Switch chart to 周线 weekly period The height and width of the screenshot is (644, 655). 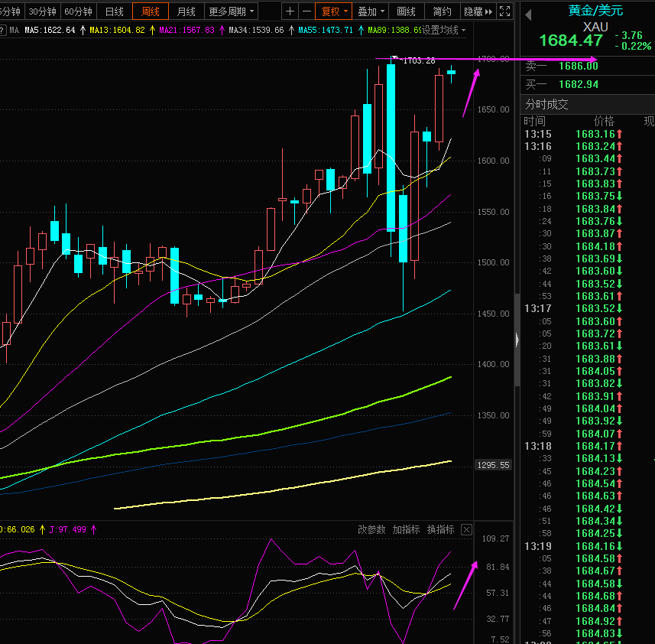[151, 11]
